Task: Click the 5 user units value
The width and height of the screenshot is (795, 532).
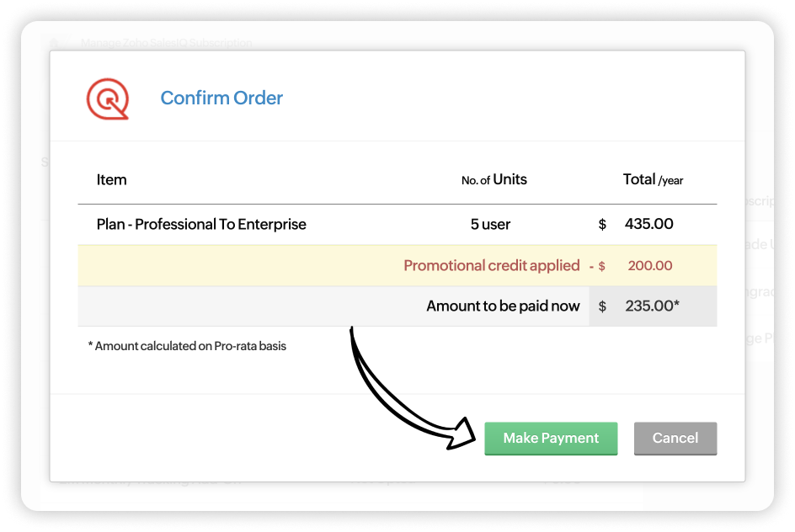Action: (490, 225)
